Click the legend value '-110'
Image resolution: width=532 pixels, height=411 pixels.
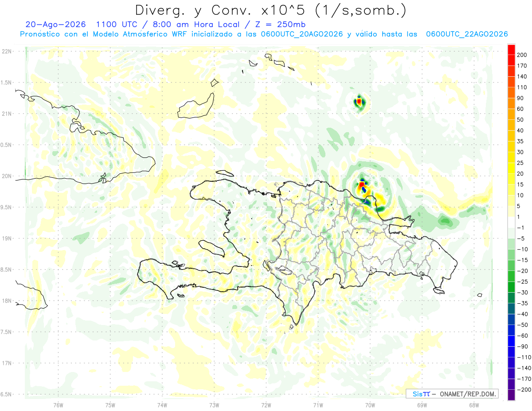pyautogui.click(x=524, y=357)
